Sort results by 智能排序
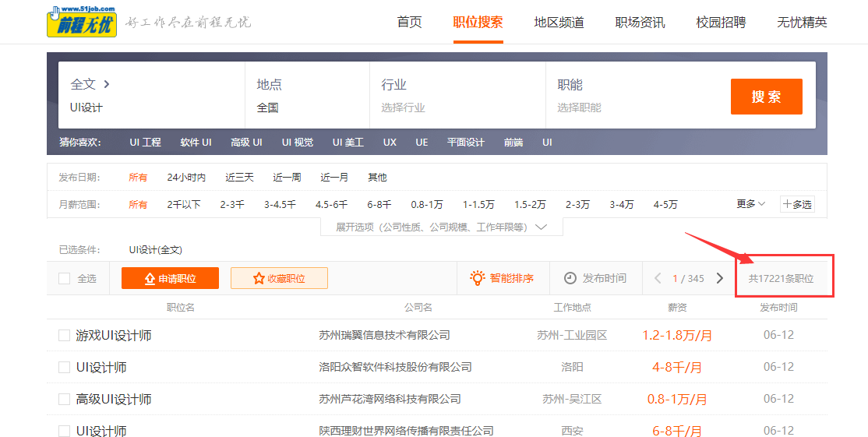This screenshot has width=868, height=437. click(502, 278)
